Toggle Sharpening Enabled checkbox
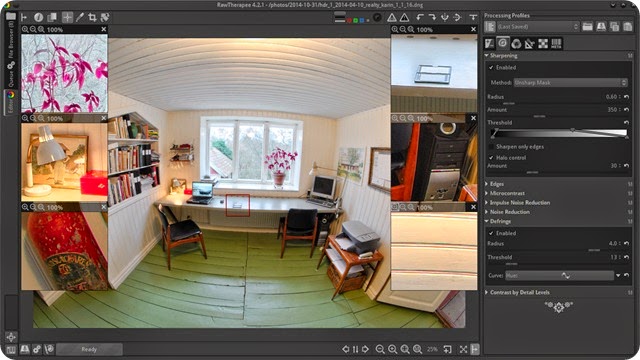Image resolution: width=640 pixels, height=360 pixels. click(491, 68)
